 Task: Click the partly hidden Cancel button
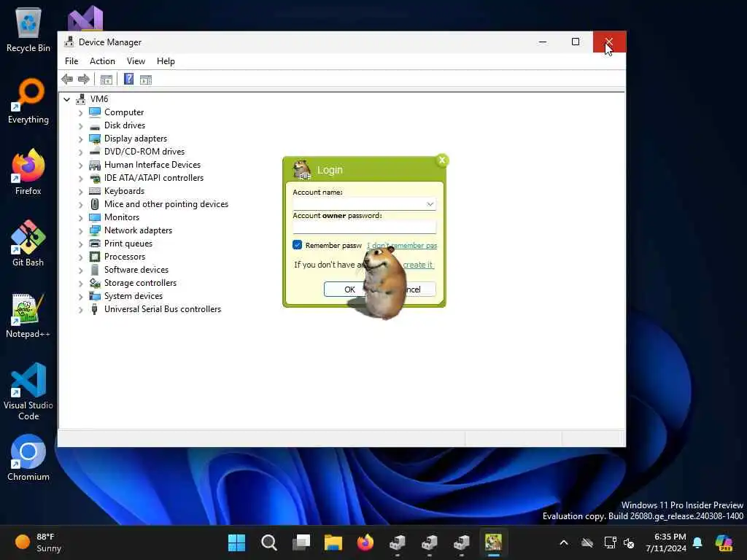tap(419, 289)
